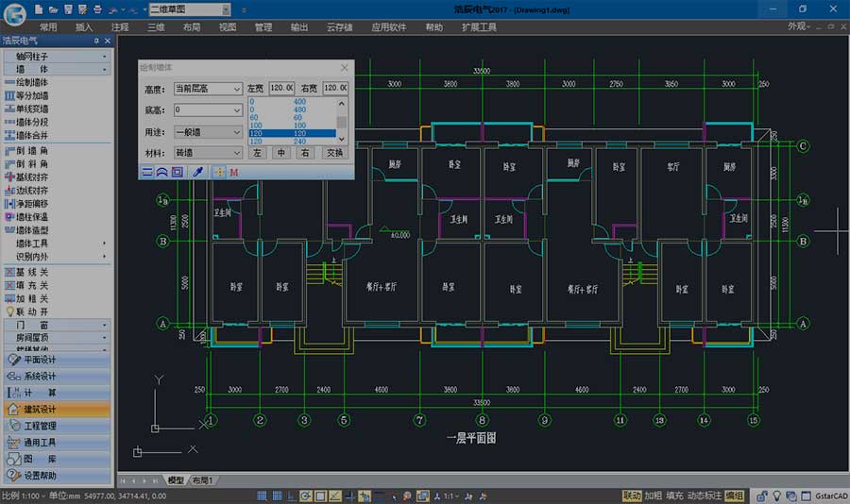Click the 左宽 width input field

(x=282, y=89)
